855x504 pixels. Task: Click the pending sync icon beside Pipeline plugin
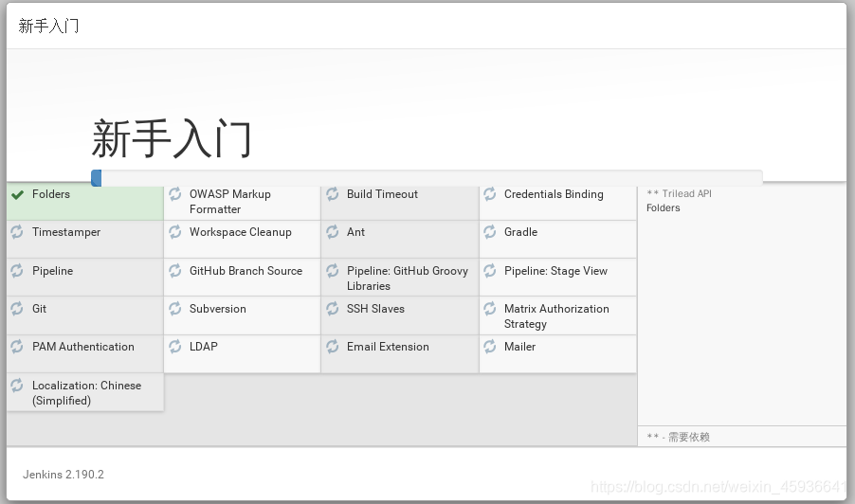pos(17,271)
